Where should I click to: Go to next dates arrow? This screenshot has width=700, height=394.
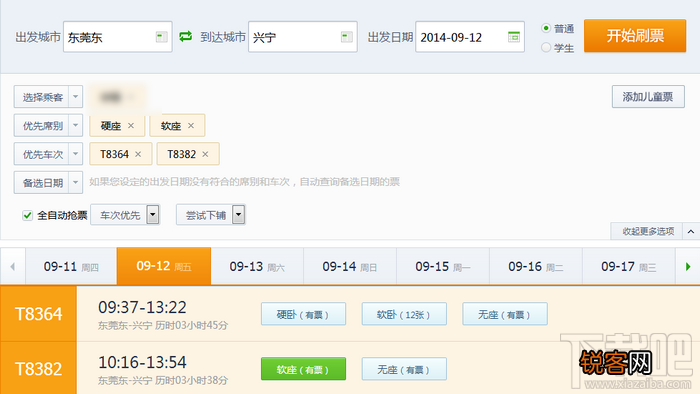click(x=688, y=267)
